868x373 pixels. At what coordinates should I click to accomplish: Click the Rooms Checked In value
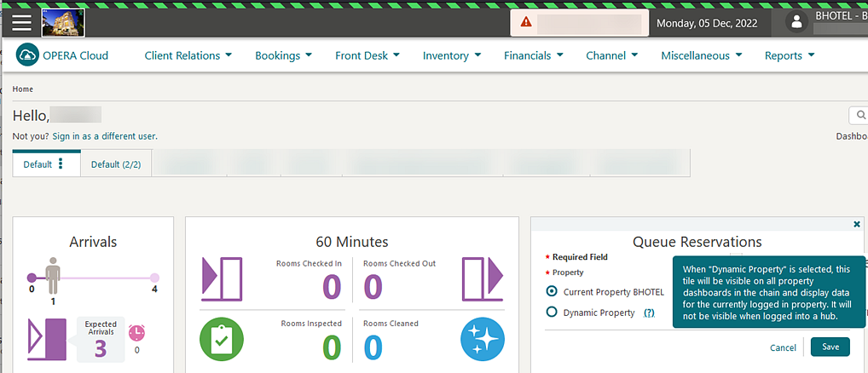point(332,287)
